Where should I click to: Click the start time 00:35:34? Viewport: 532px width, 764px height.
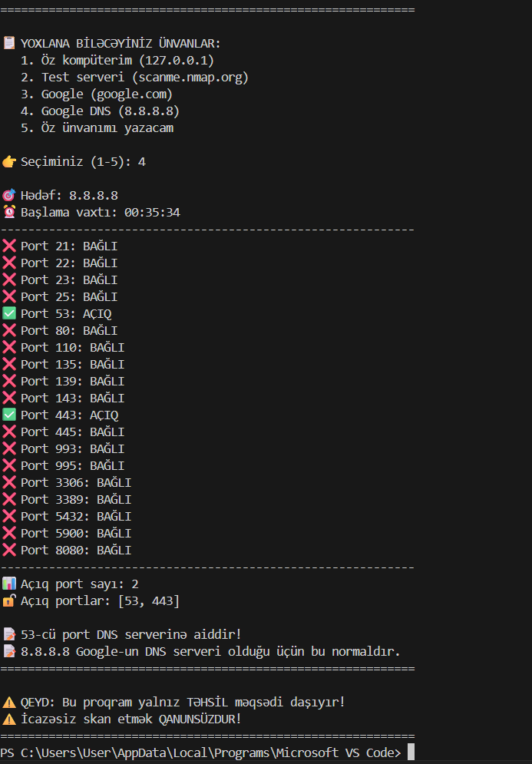click(152, 212)
